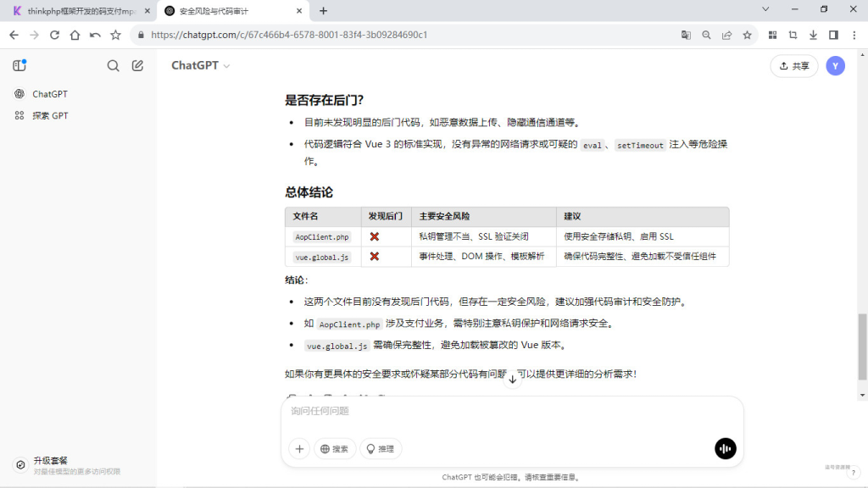Close the 安全风险与代码审计 tab

299,11
